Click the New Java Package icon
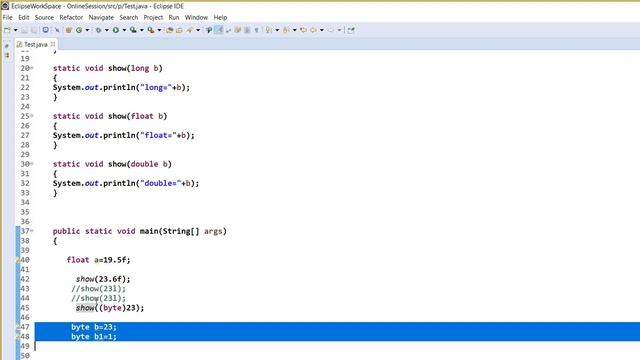This screenshot has width=640, height=360. click(x=69, y=30)
